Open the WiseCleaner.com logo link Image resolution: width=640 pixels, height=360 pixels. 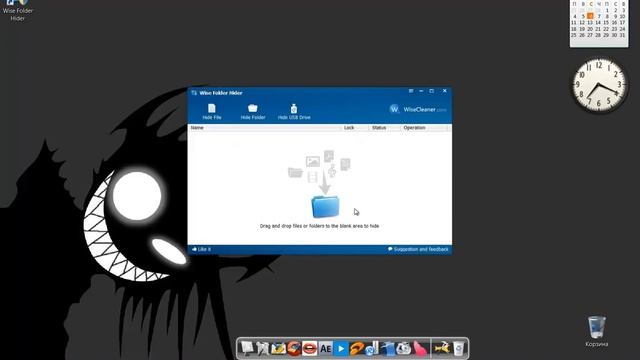click(x=418, y=109)
